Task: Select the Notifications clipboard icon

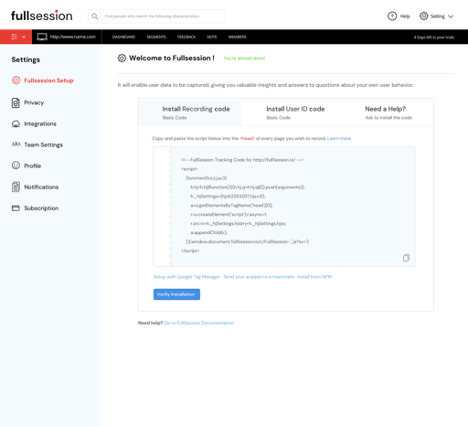Action: coord(16,187)
